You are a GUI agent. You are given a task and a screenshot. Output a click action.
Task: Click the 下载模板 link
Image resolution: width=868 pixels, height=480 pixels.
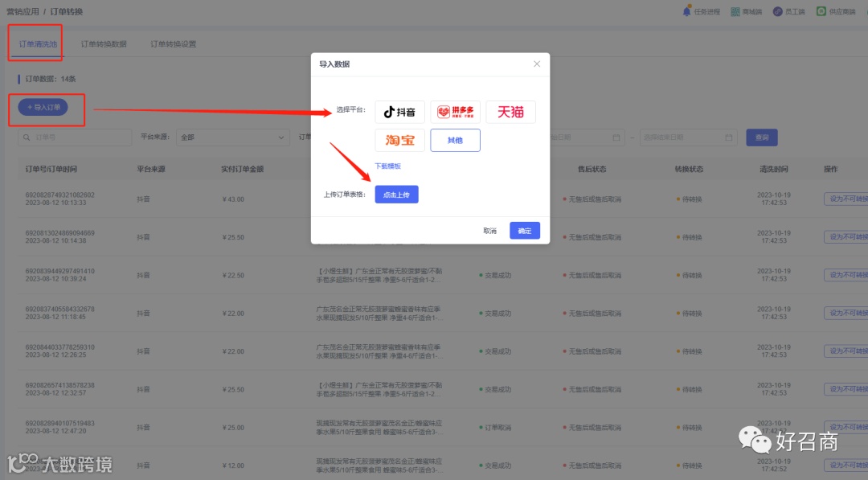[x=387, y=166]
